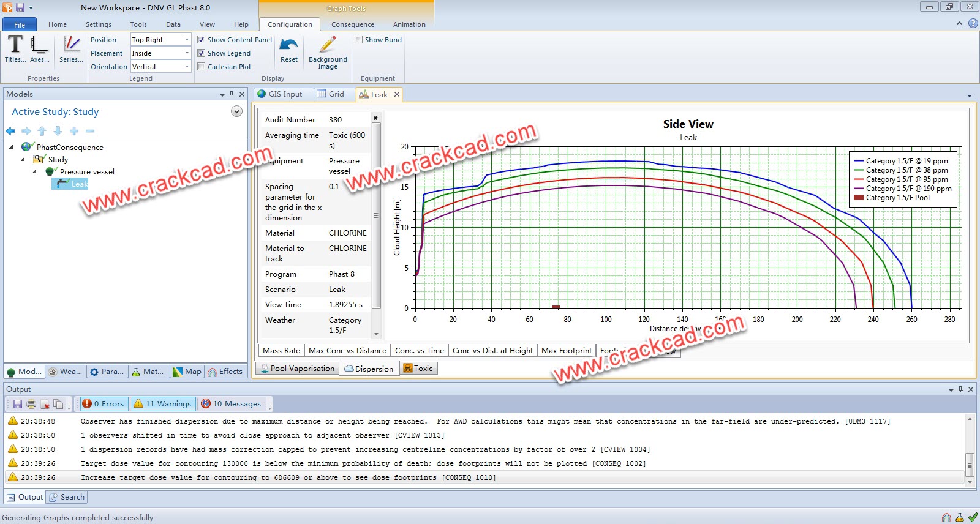Screen dimensions: 980x524
Task: Open the Output panel options dropdown arrow
Action: (951, 390)
